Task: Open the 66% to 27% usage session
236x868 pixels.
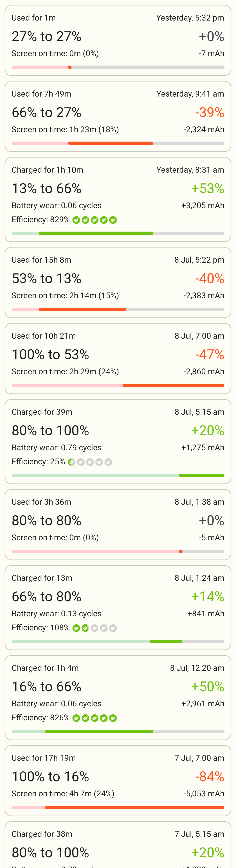Action: pos(118,117)
